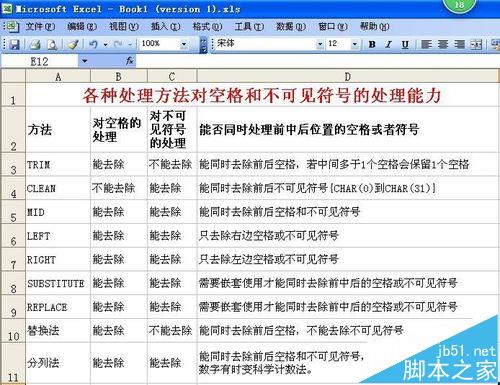Viewport: 500px width, 385px height.
Task: Click the Excel workbook icon in menu bar
Action: tap(13, 26)
